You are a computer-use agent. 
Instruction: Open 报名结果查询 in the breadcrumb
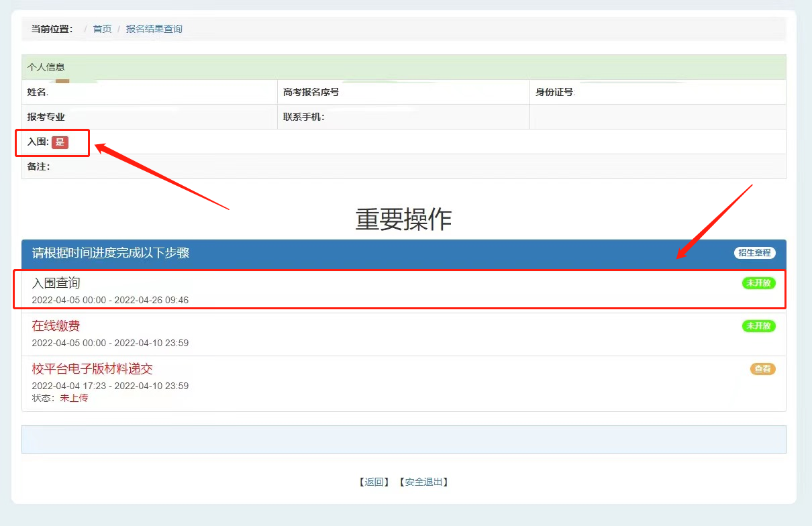(x=154, y=29)
